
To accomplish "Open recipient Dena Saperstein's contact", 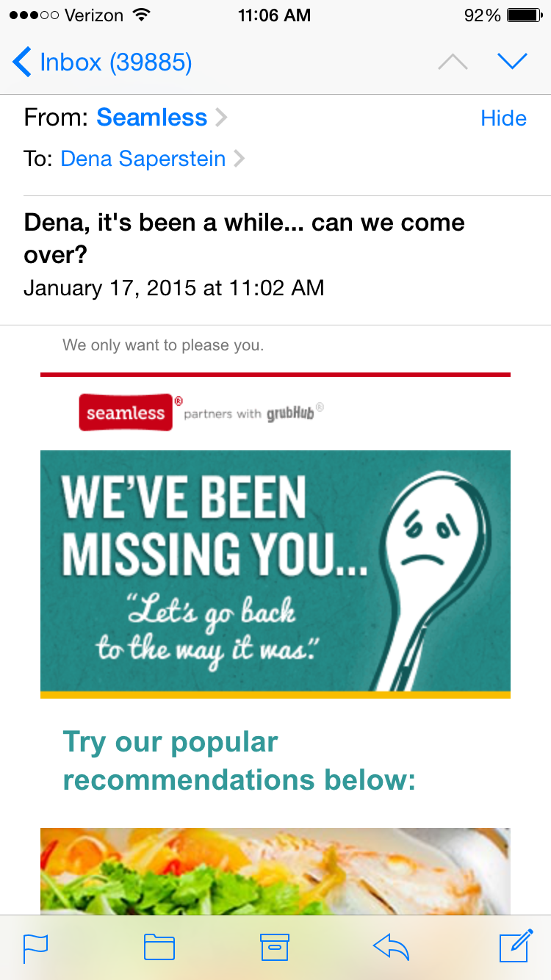I will coord(143,159).
